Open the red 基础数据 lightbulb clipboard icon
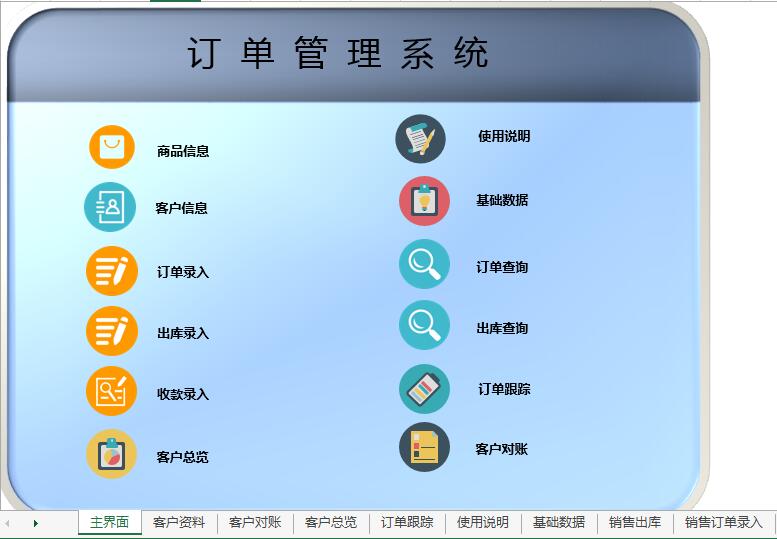The image size is (777, 539). click(x=424, y=201)
